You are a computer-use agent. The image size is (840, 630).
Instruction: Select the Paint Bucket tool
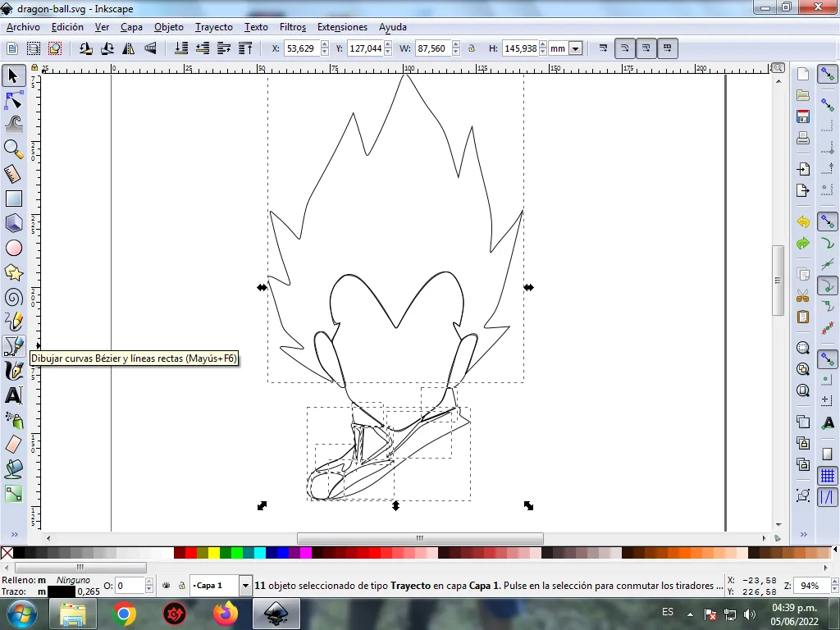[13, 468]
